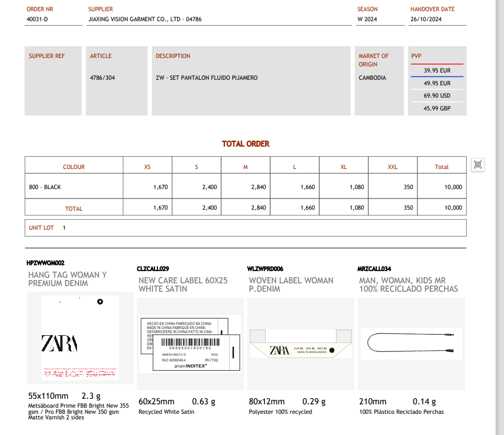504x435 pixels.
Task: Click the XXL column header
Action: pos(393,167)
